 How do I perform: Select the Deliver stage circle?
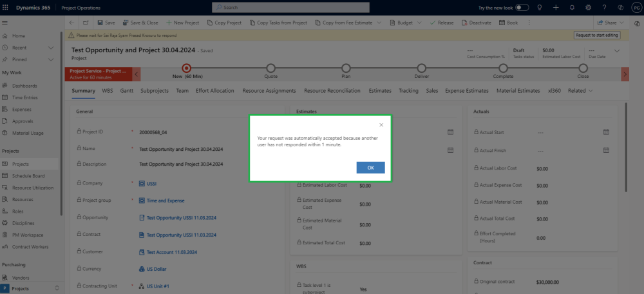[421, 68]
